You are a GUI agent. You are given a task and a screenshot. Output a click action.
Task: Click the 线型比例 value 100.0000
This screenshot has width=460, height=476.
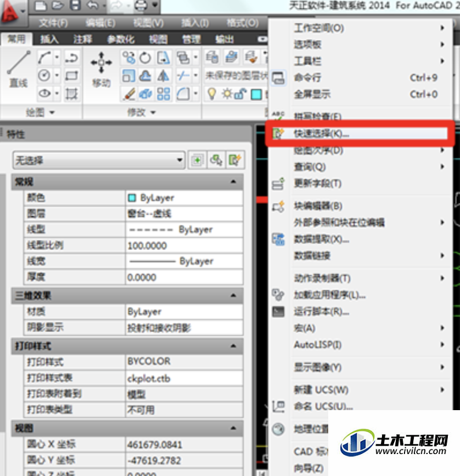point(184,246)
